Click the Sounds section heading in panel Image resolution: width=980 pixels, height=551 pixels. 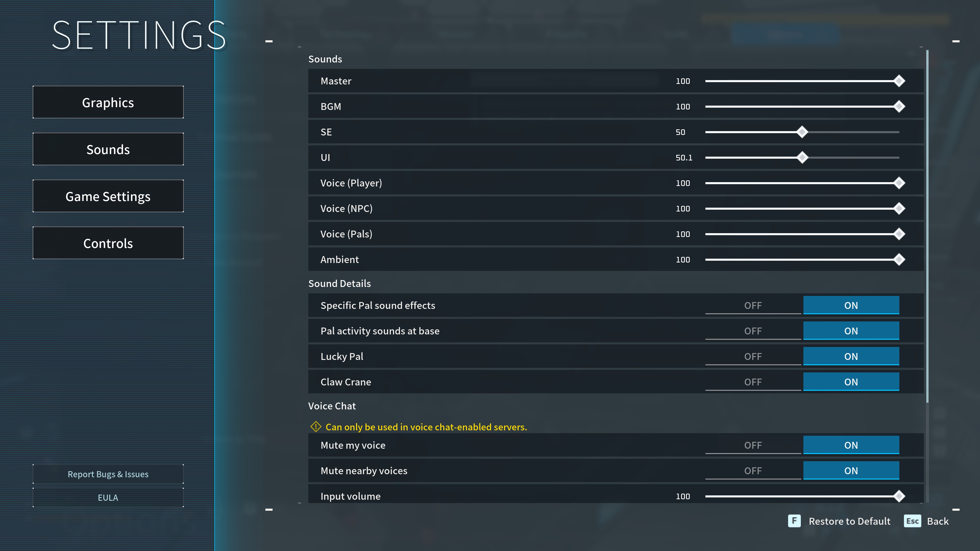pyautogui.click(x=325, y=59)
